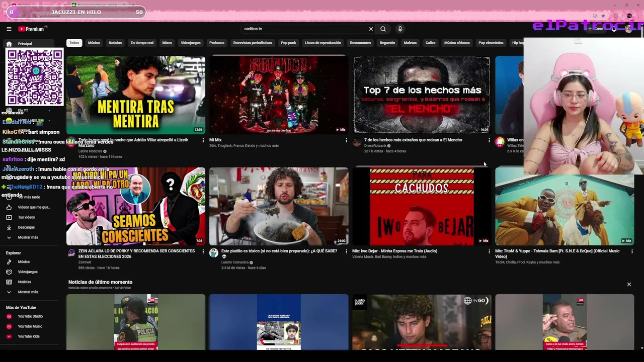Open Videos que me gustan liked list

[28, 207]
